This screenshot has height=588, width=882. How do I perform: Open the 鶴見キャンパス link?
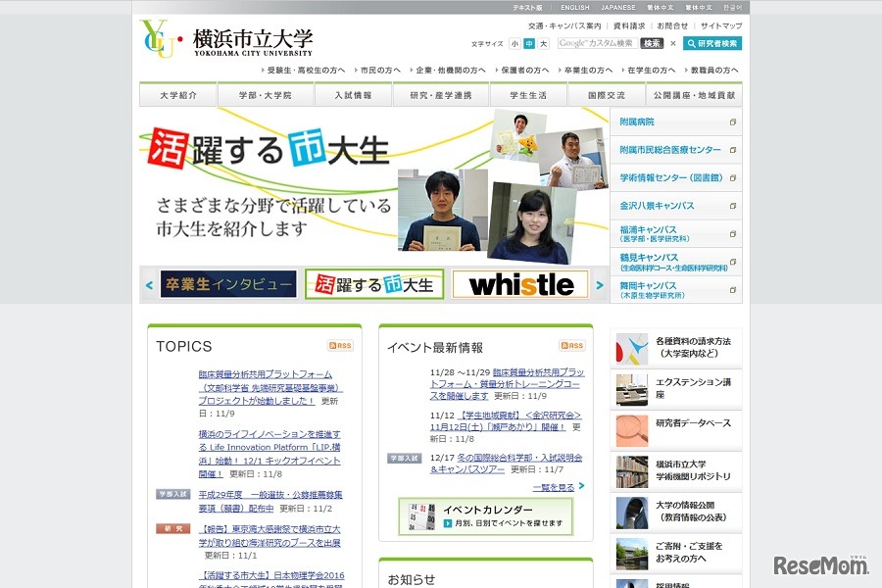tap(676, 262)
